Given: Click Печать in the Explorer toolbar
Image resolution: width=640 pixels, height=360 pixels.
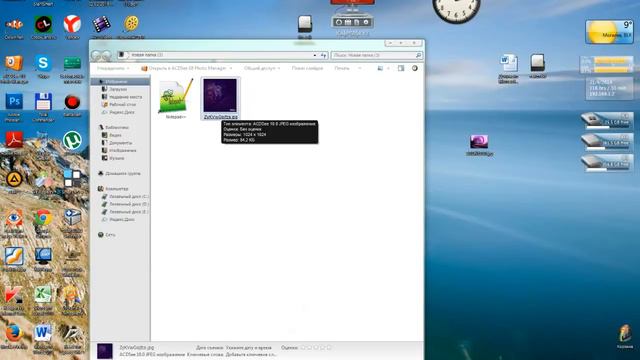Looking at the screenshot, I should pos(342,68).
